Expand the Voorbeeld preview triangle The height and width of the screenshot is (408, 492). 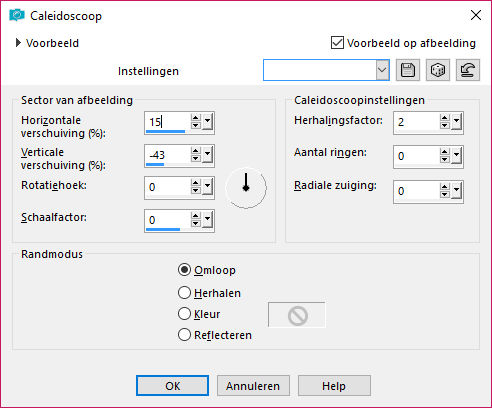pos(18,43)
